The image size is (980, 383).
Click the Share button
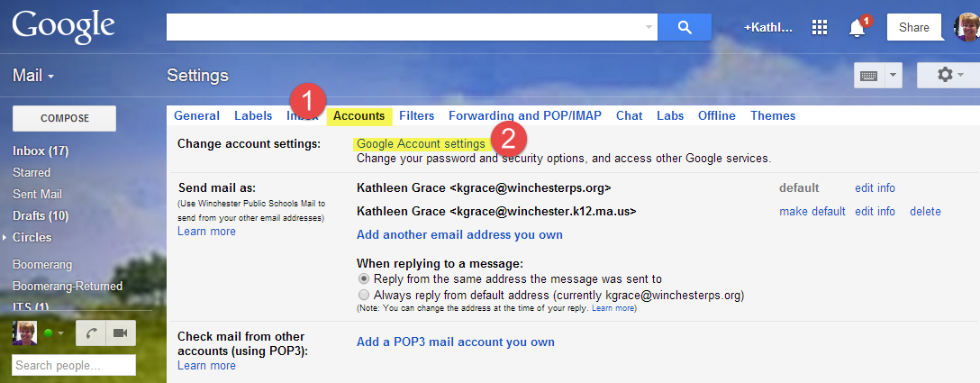[913, 28]
